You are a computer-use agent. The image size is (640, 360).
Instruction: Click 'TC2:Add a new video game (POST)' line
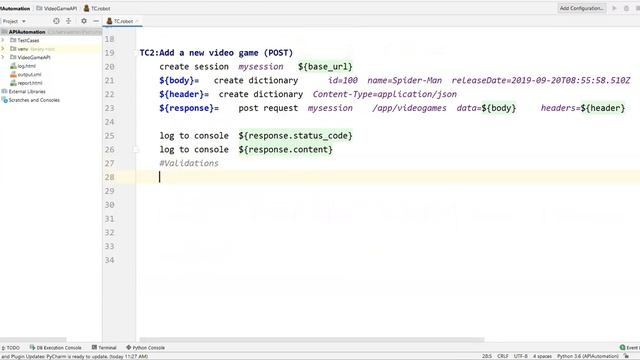216,53
